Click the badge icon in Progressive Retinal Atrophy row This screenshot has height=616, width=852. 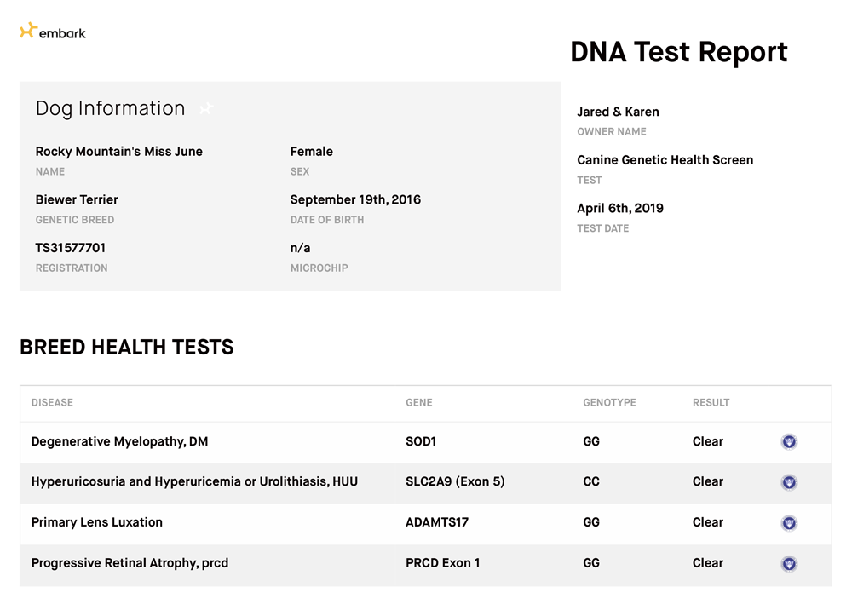coord(789,563)
